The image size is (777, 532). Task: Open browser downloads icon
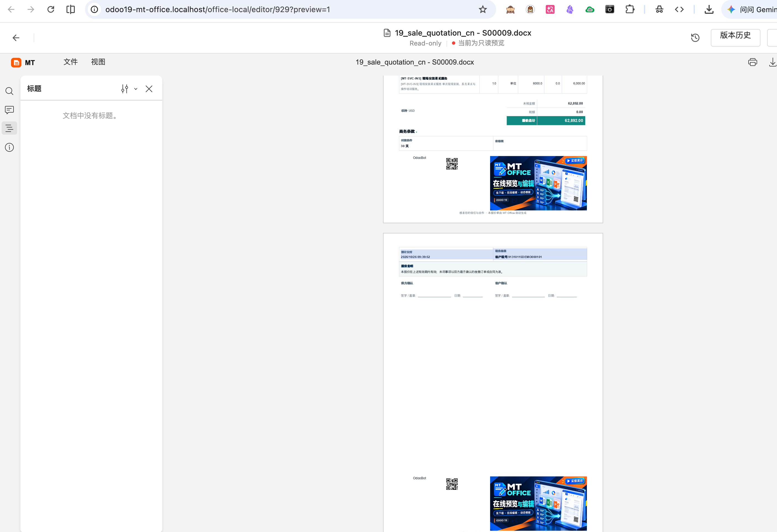point(709,9)
